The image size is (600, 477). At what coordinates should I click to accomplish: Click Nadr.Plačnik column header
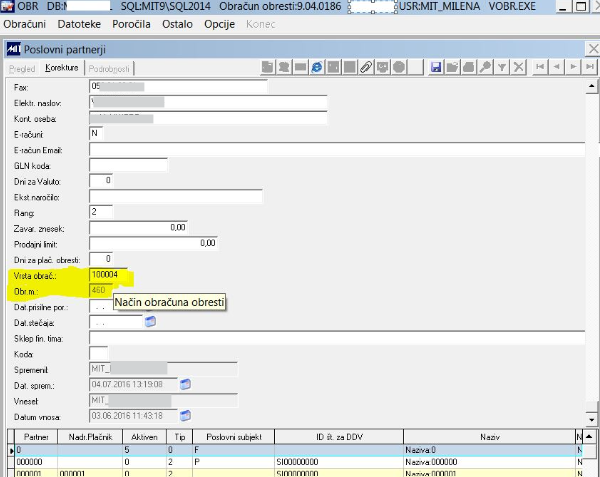[90, 437]
